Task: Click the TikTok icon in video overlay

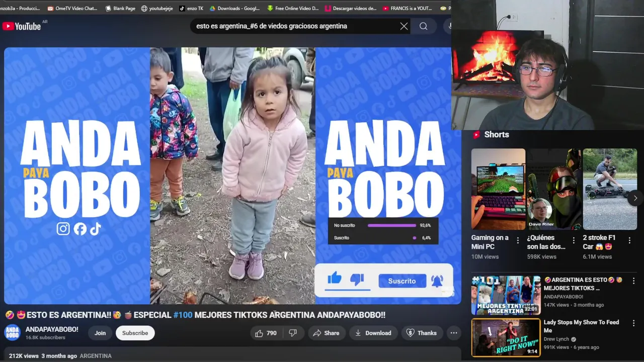Action: coord(96,229)
